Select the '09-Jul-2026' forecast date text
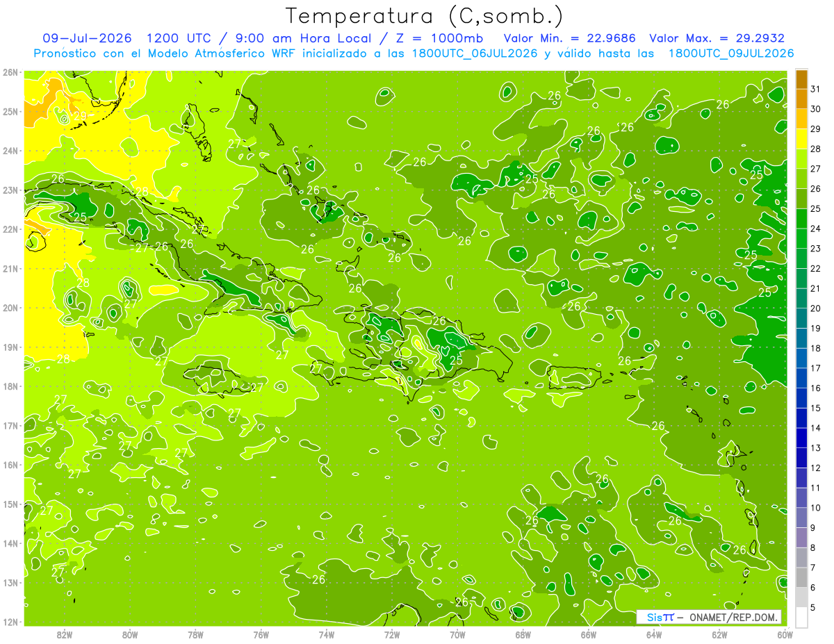834x644 pixels. (x=87, y=38)
